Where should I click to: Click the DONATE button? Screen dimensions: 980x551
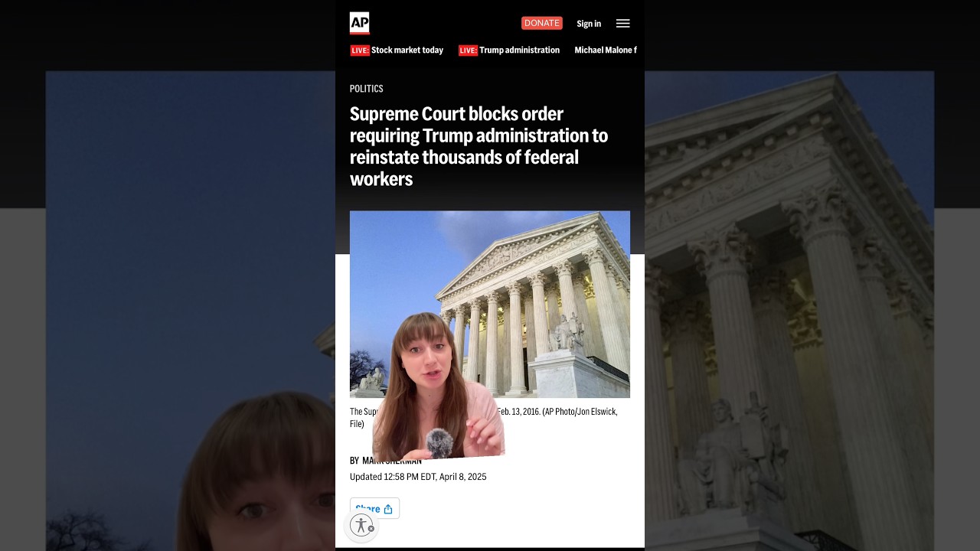click(x=542, y=23)
